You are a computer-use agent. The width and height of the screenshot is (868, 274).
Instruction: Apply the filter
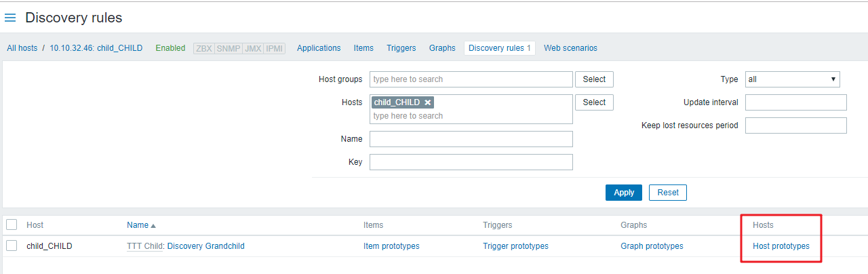tap(624, 193)
